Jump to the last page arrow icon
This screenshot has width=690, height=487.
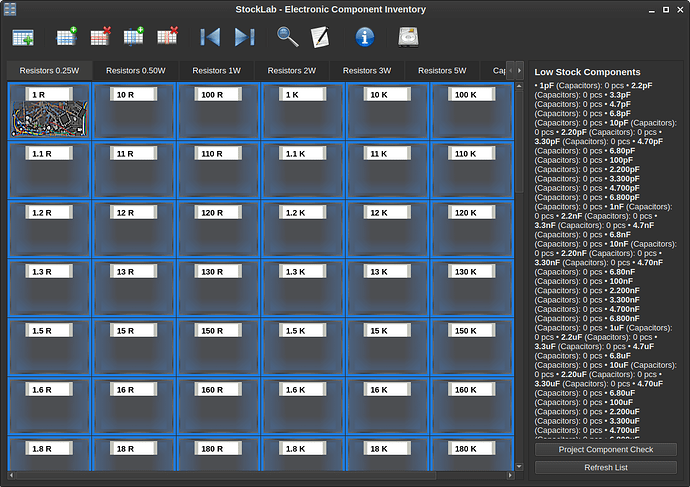(244, 38)
